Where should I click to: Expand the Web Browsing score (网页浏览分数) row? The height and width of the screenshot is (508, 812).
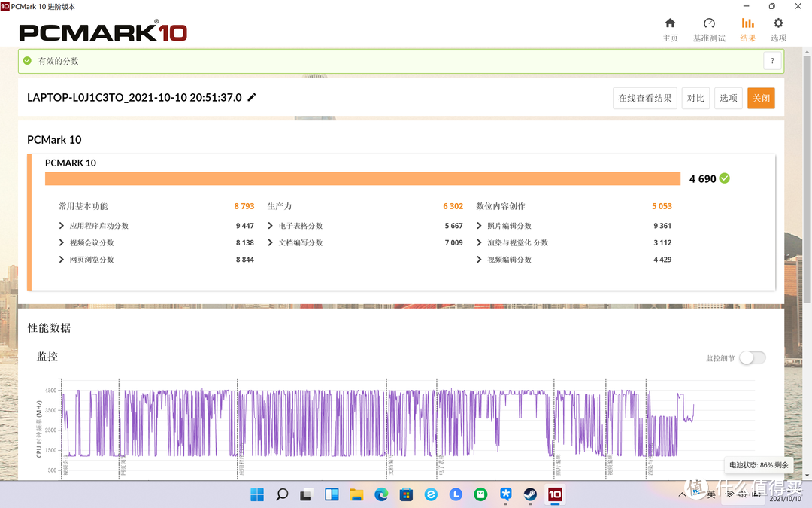62,259
